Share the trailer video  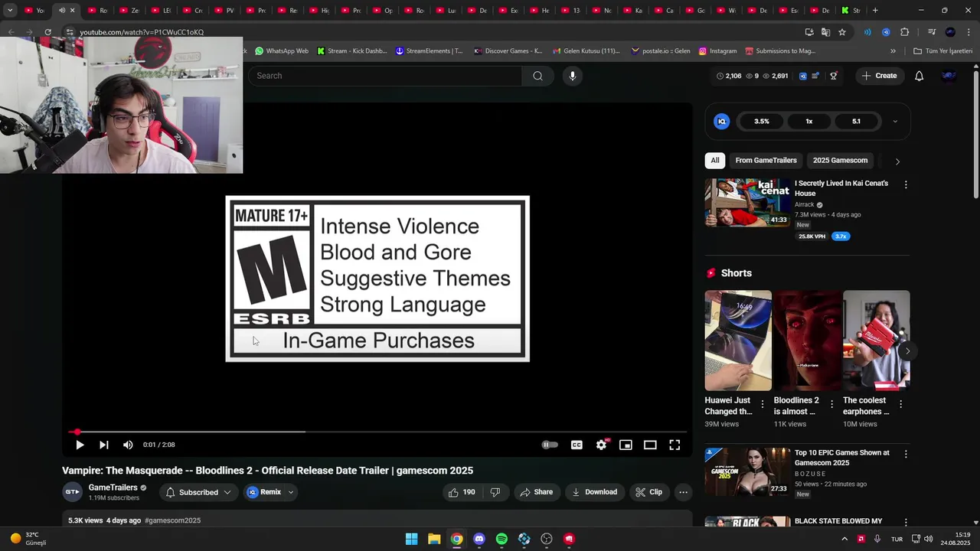[x=536, y=492]
